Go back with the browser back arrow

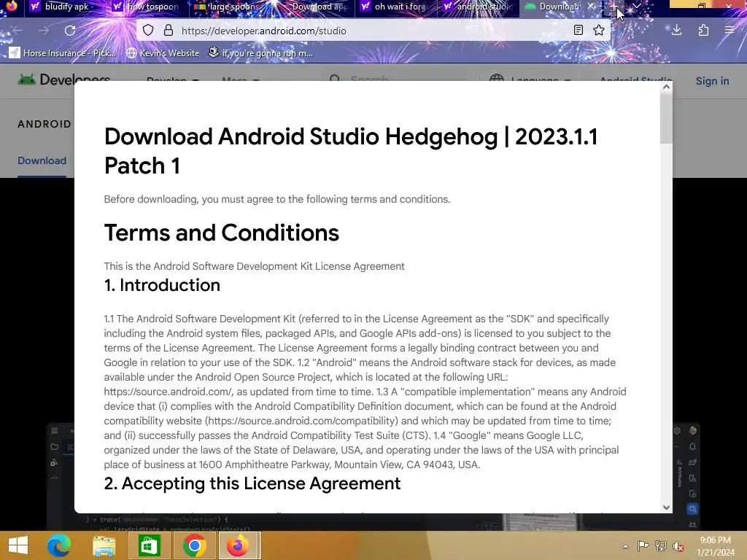pyautogui.click(x=18, y=31)
